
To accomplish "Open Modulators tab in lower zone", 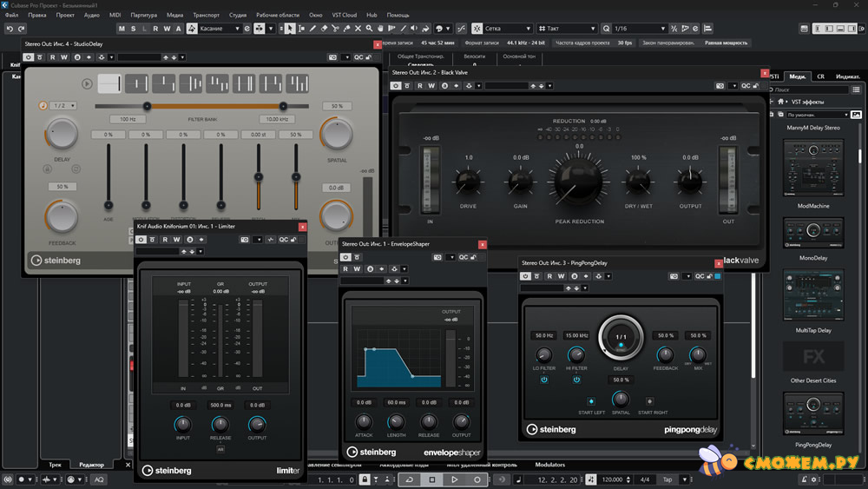I will tap(549, 465).
